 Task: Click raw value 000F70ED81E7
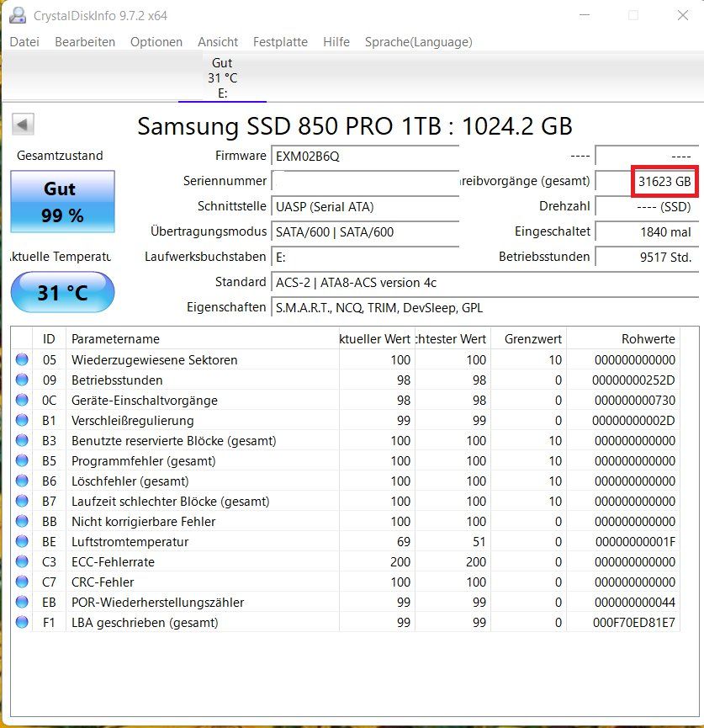point(634,623)
